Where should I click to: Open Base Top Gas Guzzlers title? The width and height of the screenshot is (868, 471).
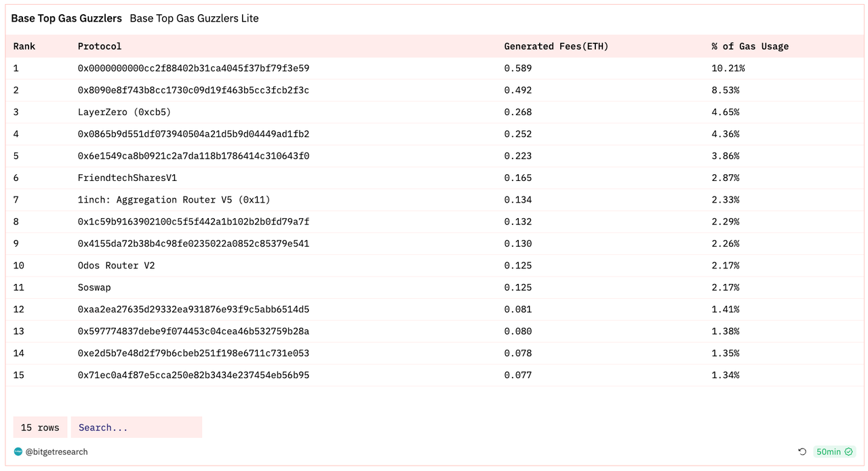pyautogui.click(x=66, y=18)
